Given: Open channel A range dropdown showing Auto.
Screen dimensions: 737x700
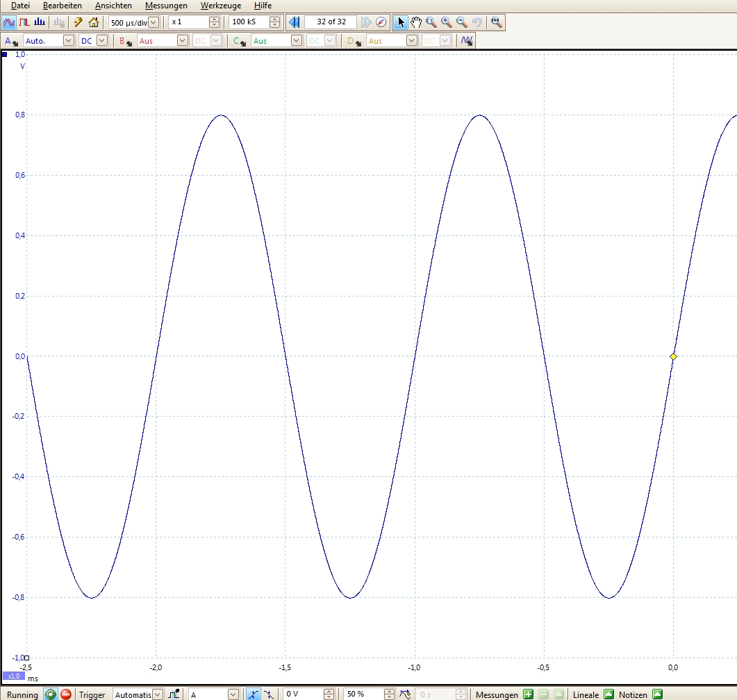Looking at the screenshot, I should coord(68,41).
